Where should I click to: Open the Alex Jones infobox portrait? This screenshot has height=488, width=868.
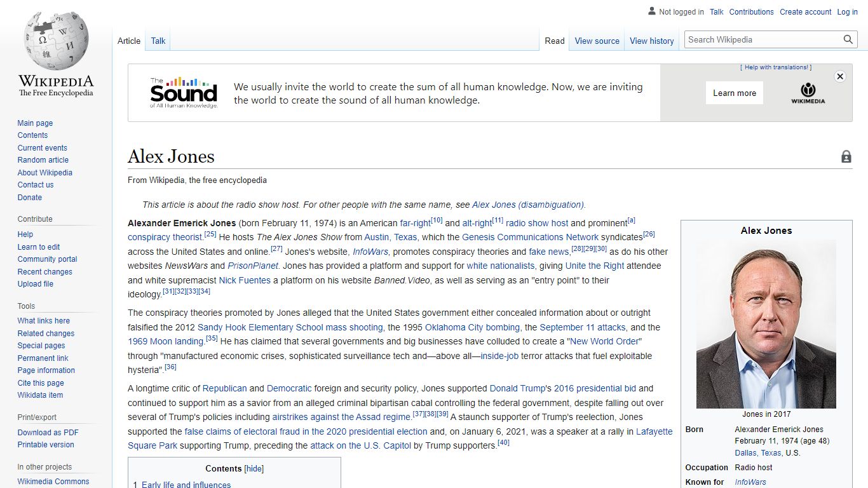pyautogui.click(x=766, y=324)
